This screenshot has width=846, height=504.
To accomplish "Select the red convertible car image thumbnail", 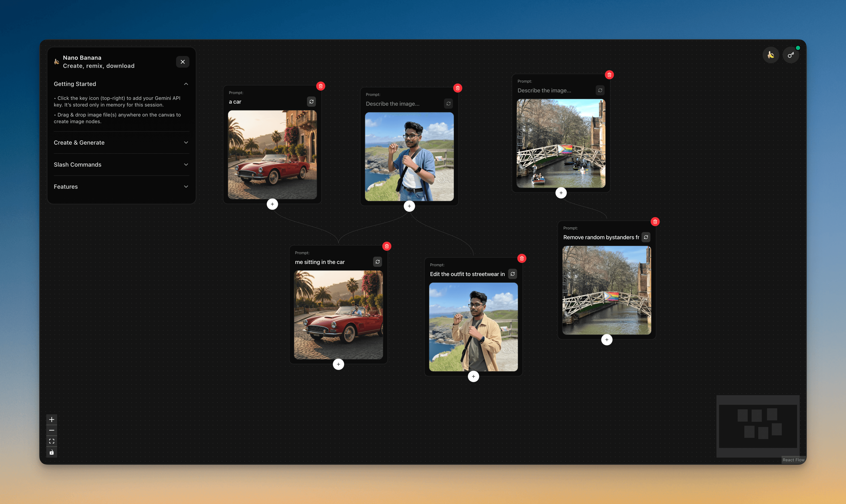I will pos(272,155).
